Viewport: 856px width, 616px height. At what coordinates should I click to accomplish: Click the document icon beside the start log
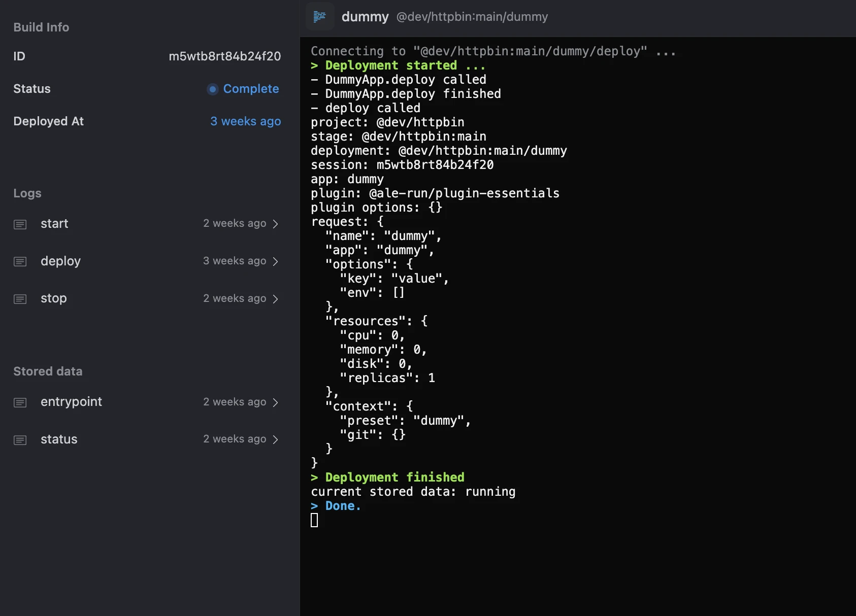click(20, 224)
